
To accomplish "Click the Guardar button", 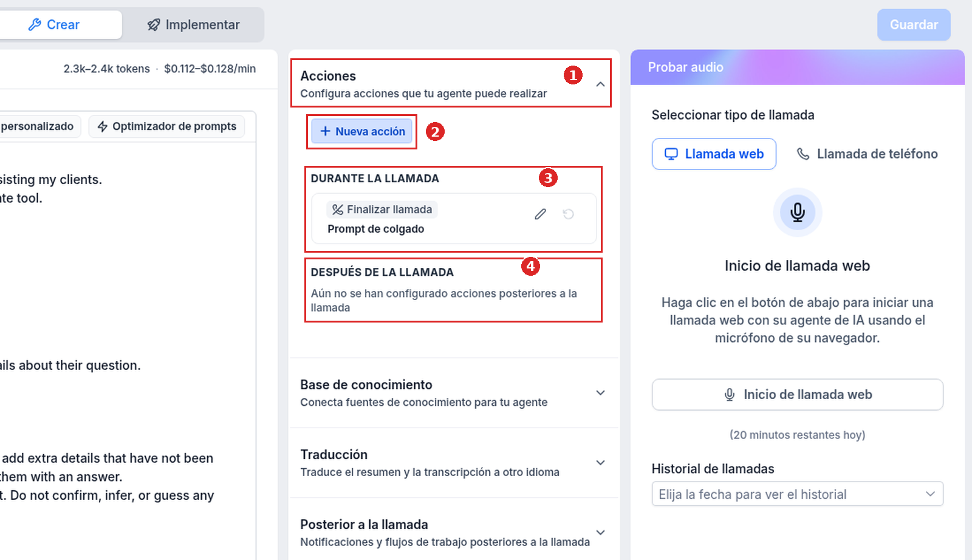I will pyautogui.click(x=914, y=25).
